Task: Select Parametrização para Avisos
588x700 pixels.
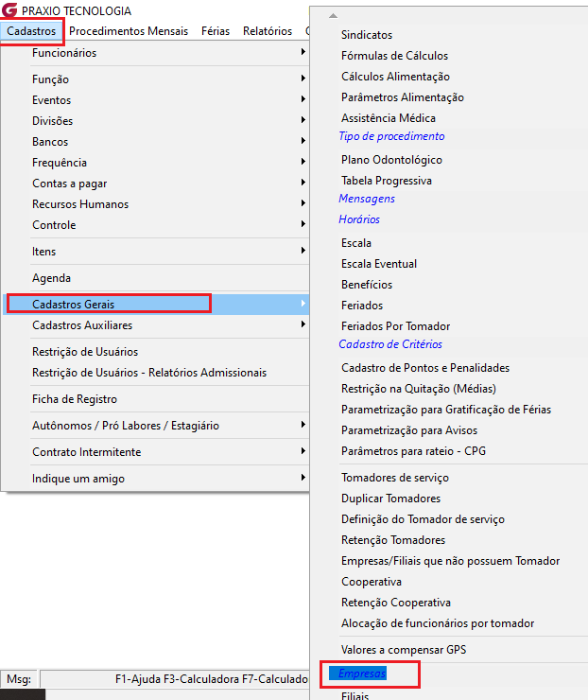Action: tap(409, 429)
